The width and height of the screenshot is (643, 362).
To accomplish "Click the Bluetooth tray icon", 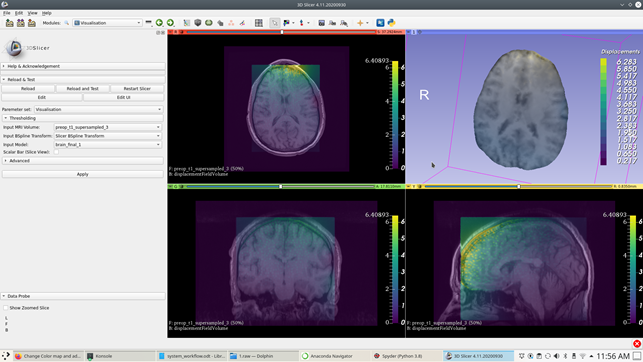I will (x=565, y=356).
